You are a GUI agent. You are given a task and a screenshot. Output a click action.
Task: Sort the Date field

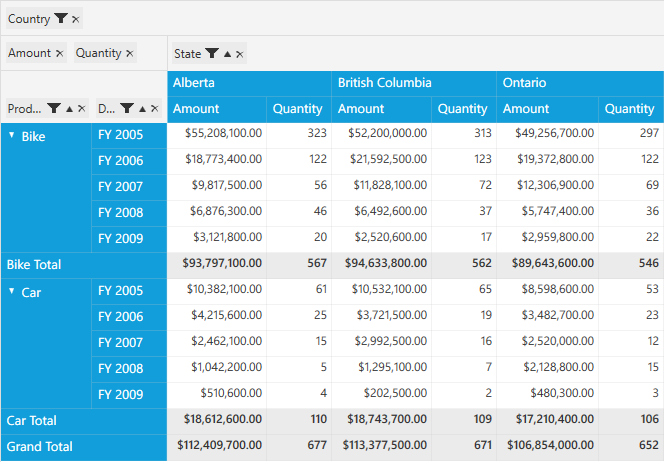(143, 108)
